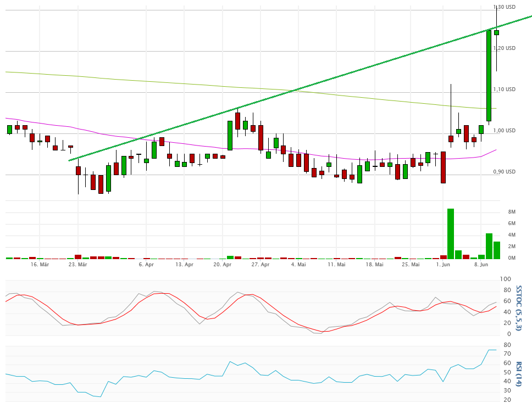
Task: Select the "23. Mär" date marker
Action: (78, 265)
